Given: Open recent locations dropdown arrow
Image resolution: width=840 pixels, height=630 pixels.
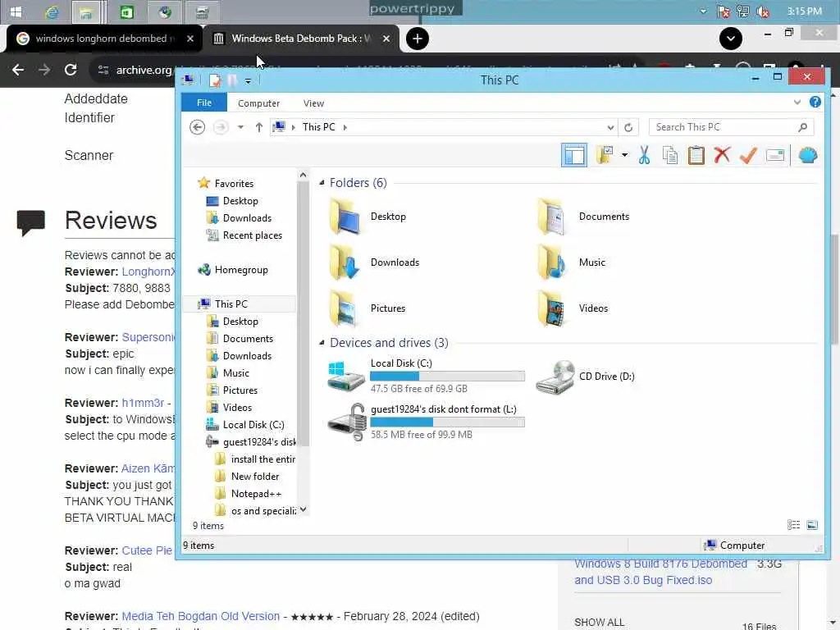Looking at the screenshot, I should (240, 127).
